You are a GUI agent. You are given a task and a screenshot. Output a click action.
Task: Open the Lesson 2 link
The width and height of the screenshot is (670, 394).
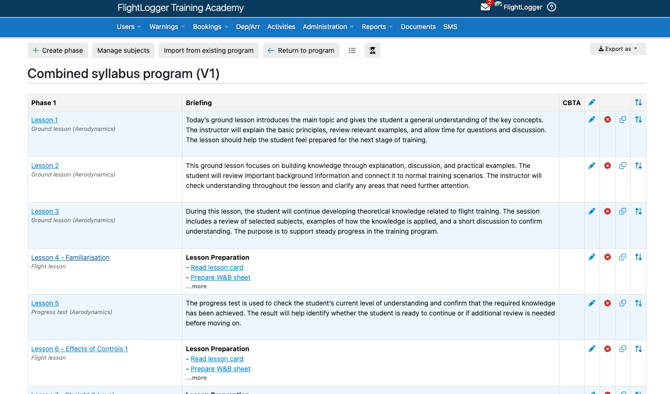coord(45,166)
